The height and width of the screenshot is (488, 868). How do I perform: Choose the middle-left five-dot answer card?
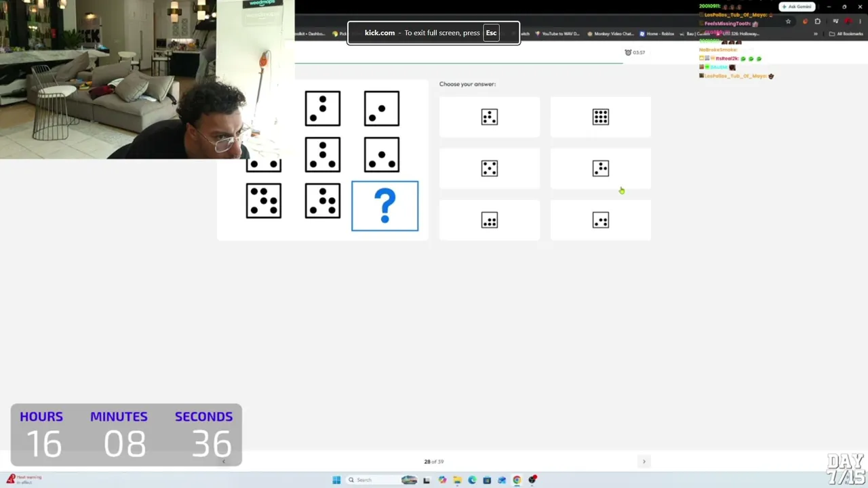coord(490,169)
